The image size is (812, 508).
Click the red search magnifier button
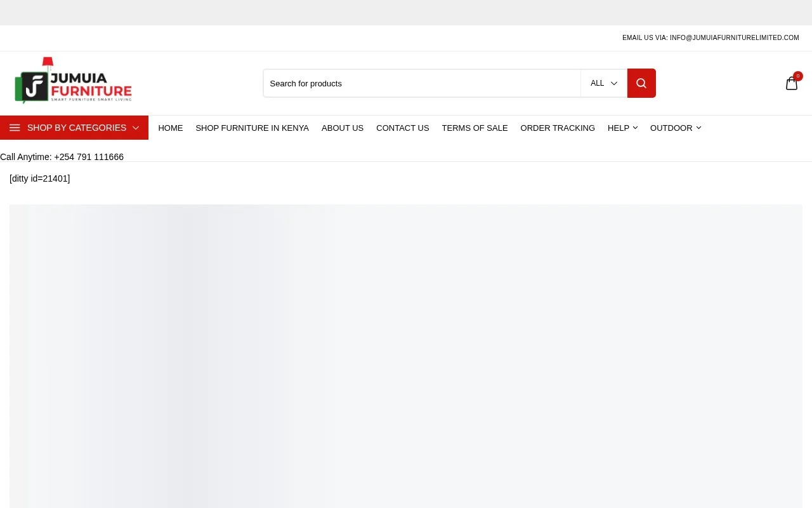coord(641,83)
